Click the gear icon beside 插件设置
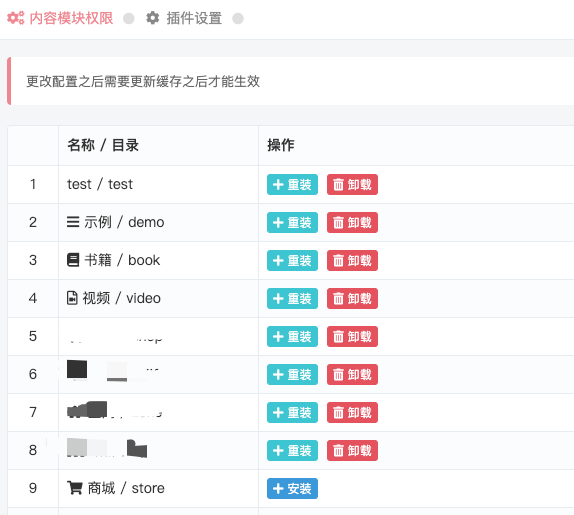The image size is (574, 515). (153, 18)
